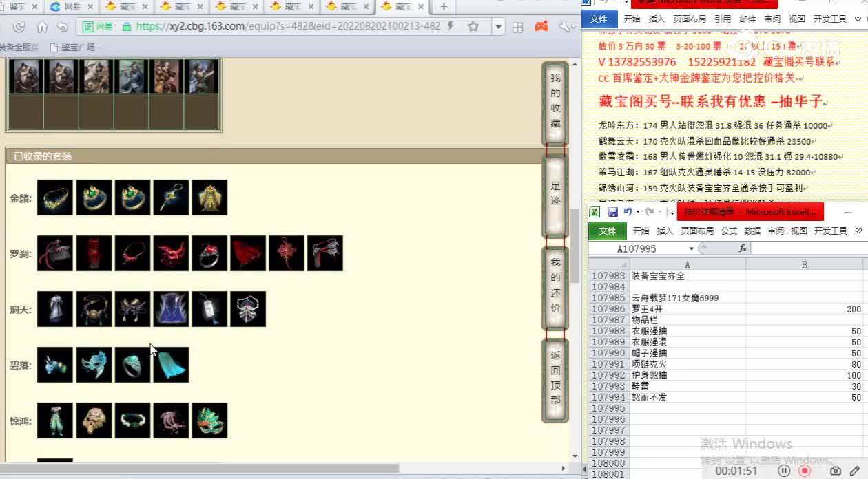Image resolution: width=868 pixels, height=479 pixels.
Task: Click the browser reload icon
Action: (x=19, y=27)
